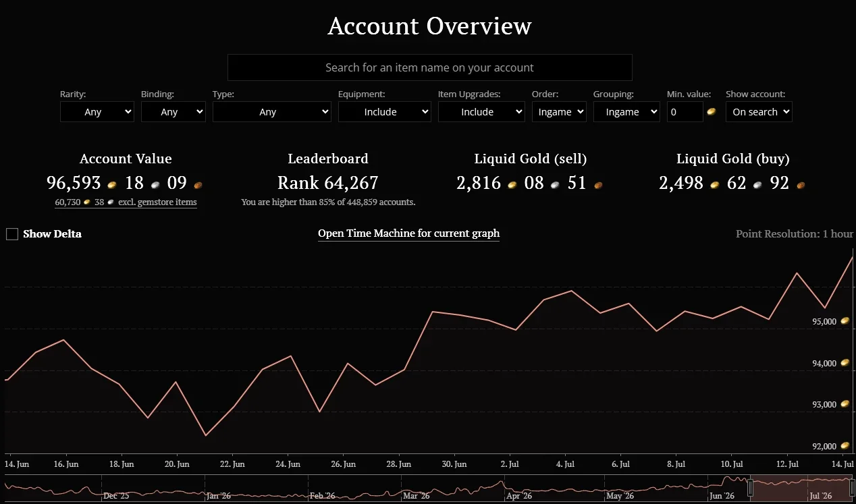
Task: Open the Show account dropdown
Action: 759,112
